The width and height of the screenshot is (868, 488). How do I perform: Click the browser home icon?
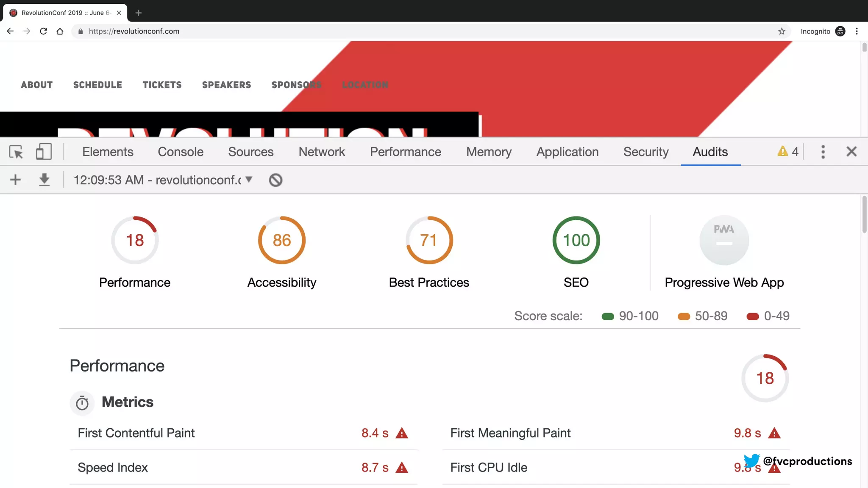tap(60, 31)
